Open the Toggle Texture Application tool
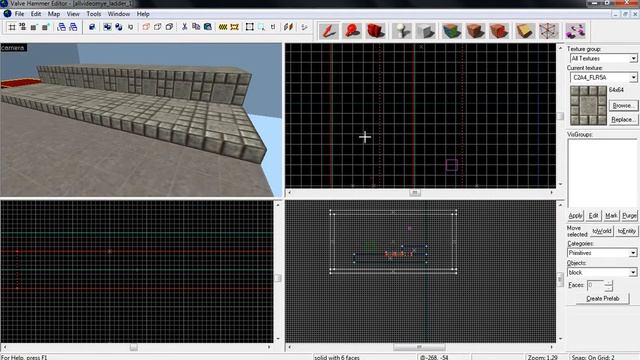Image resolution: width=640 pixels, height=360 pixels. tap(451, 31)
